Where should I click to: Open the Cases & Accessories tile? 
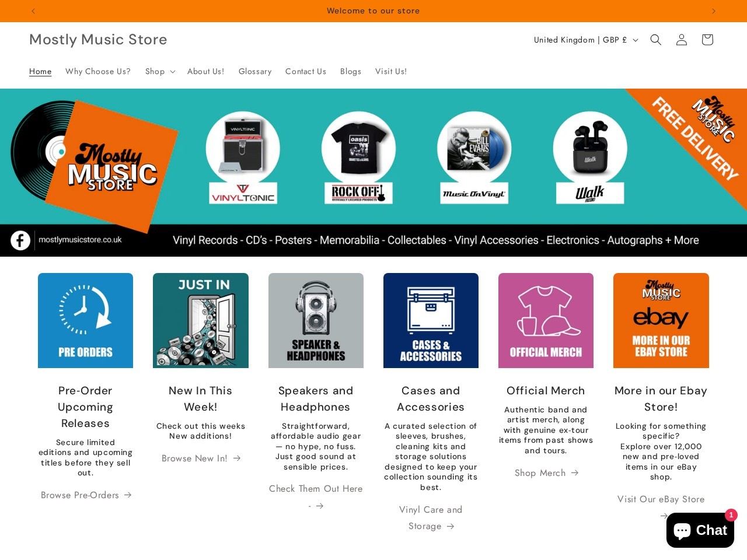tap(431, 320)
